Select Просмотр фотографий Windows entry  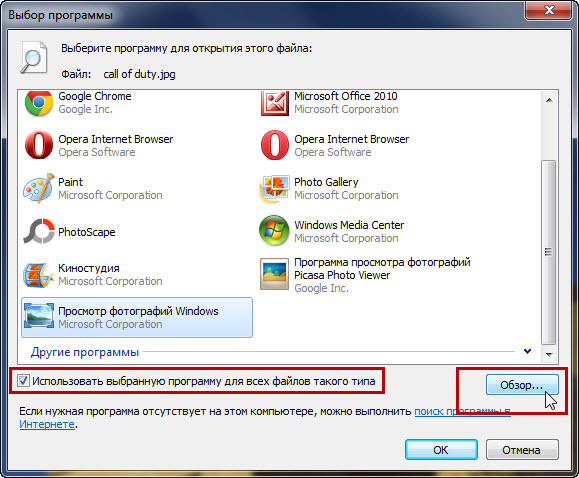click(137, 317)
